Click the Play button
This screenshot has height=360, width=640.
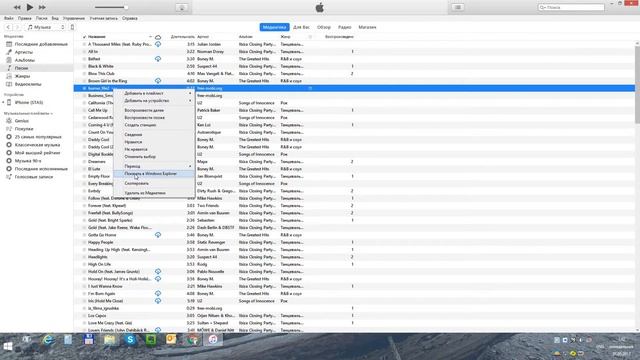click(30, 7)
